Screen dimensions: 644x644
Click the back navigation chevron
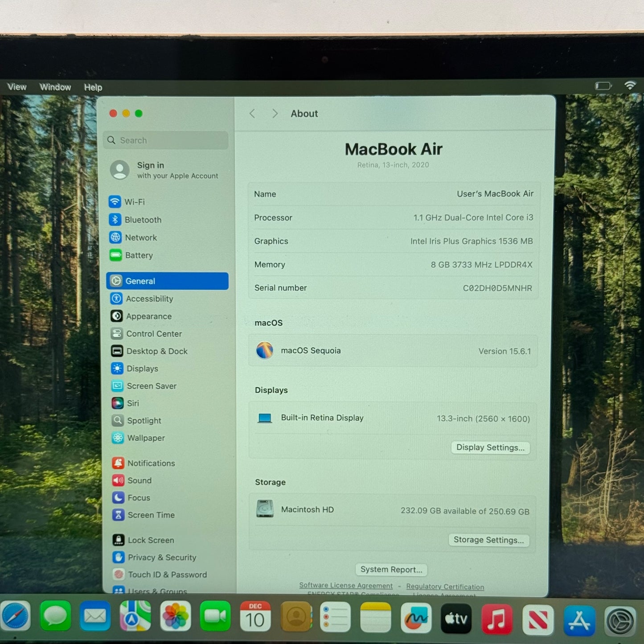(252, 114)
